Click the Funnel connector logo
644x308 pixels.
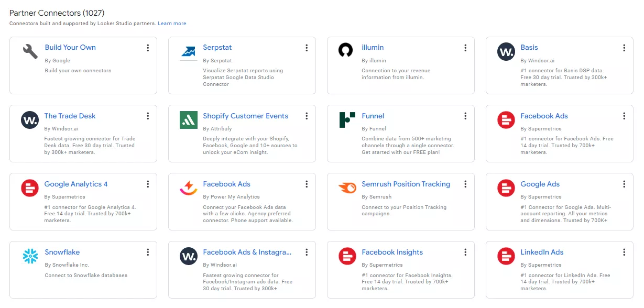pyautogui.click(x=347, y=120)
